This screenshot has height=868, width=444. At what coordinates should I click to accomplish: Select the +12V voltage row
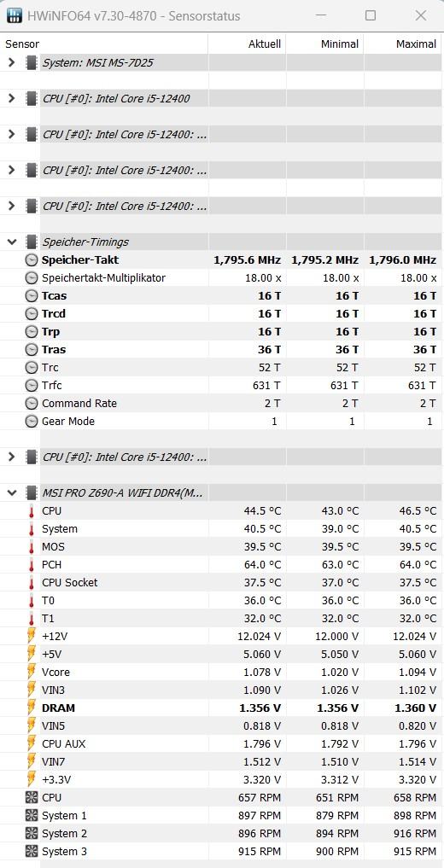click(221, 636)
